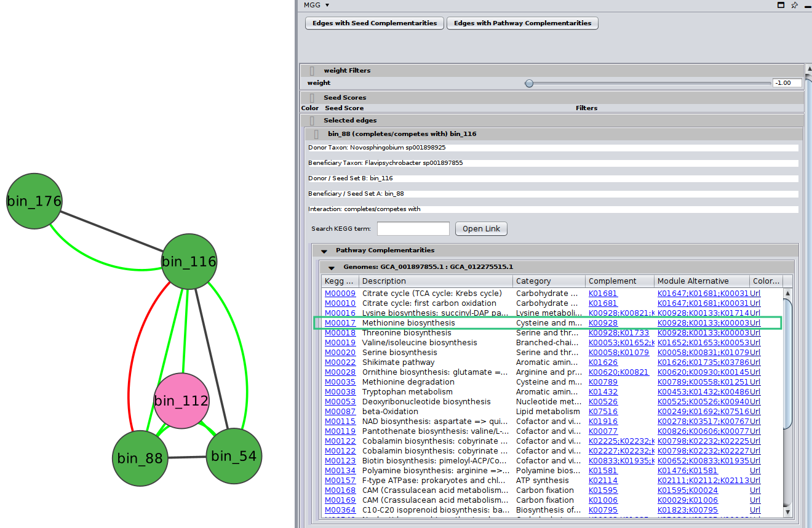Collapse the weight Filters section handle
This screenshot has height=528, width=812.
312,71
